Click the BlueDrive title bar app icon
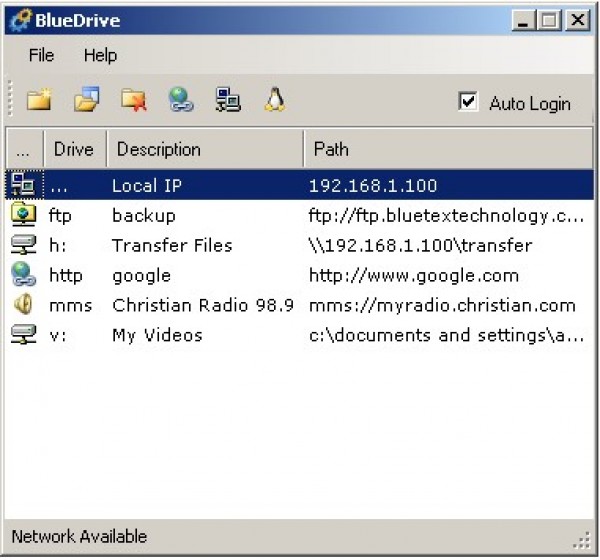The height and width of the screenshot is (560, 600). 20,20
